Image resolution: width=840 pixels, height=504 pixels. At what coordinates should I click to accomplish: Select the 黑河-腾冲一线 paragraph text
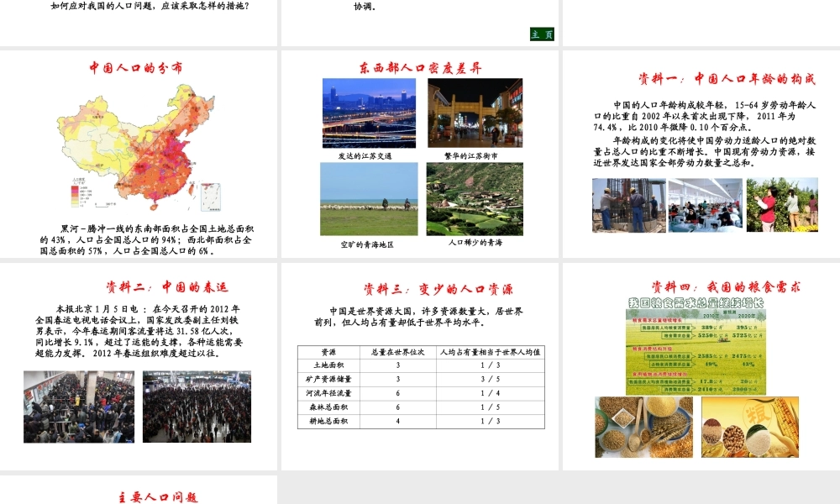coord(146,239)
